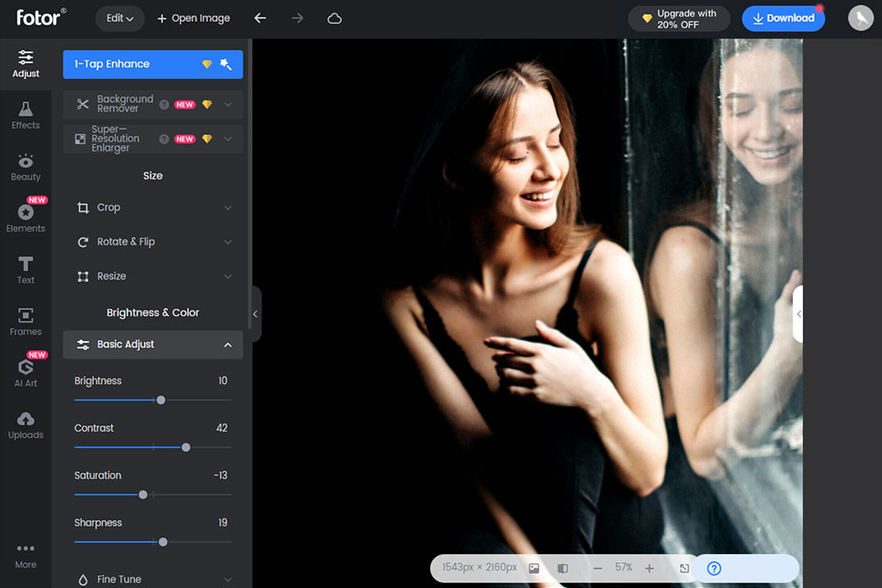Click the Crop tool icon
882x588 pixels.
(x=84, y=208)
